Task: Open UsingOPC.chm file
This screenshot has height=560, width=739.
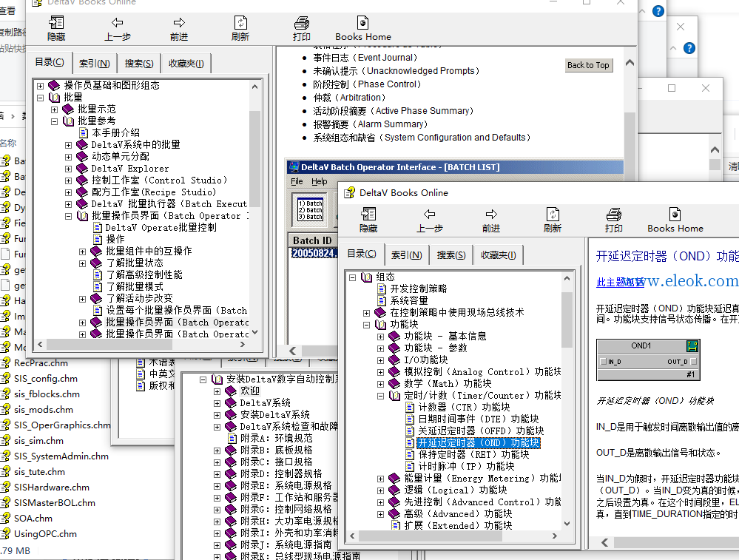Action: 45,533
